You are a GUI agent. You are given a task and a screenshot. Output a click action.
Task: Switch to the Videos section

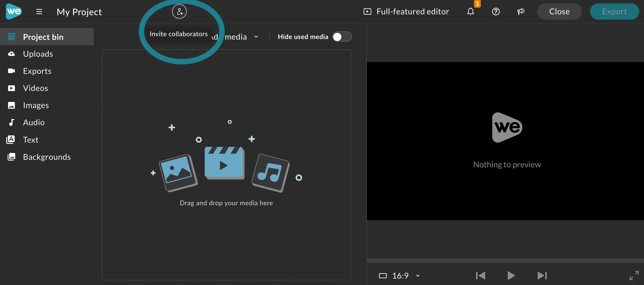point(47,88)
